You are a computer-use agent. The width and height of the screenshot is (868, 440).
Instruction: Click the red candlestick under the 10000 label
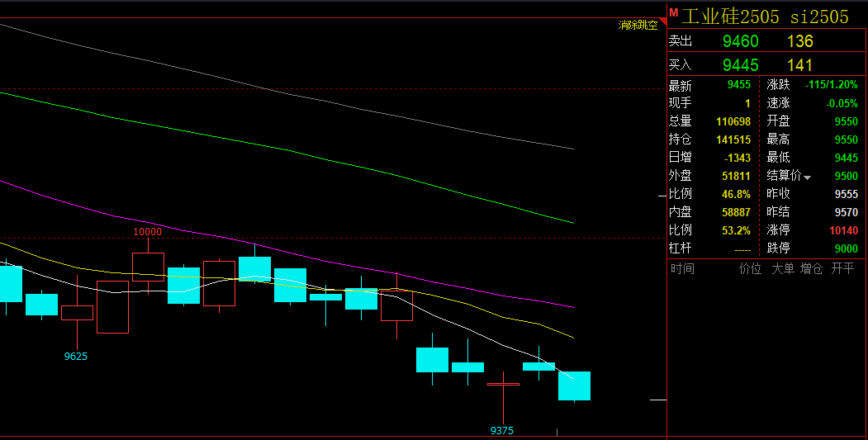click(148, 267)
